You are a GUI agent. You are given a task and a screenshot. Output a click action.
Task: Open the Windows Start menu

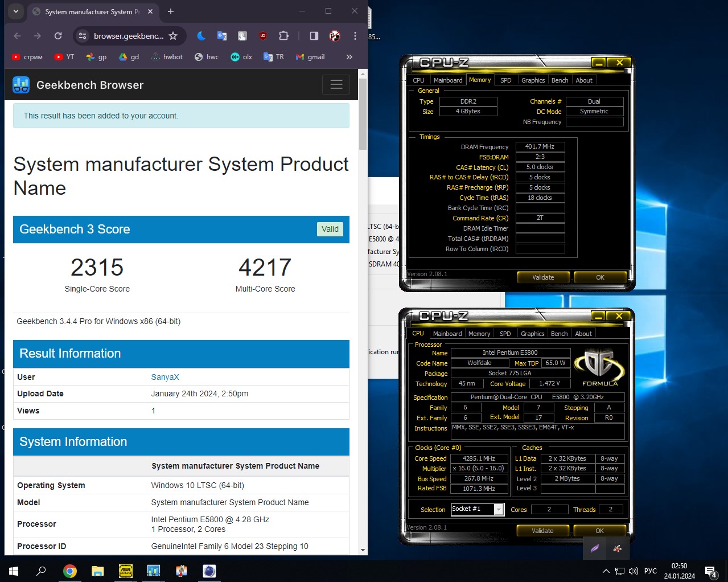coord(14,571)
